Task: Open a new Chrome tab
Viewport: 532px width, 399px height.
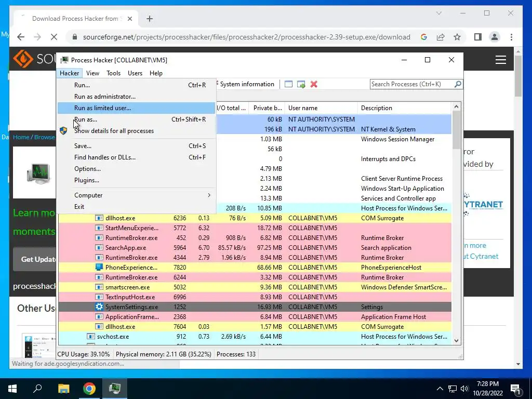Action: tap(150, 19)
